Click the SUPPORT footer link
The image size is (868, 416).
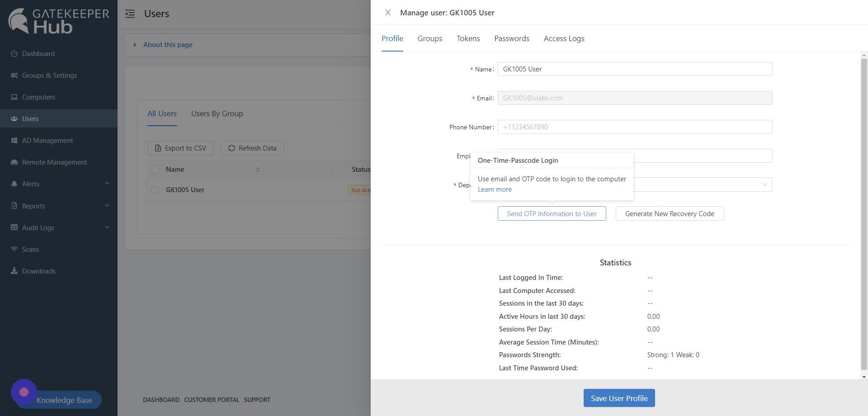257,400
